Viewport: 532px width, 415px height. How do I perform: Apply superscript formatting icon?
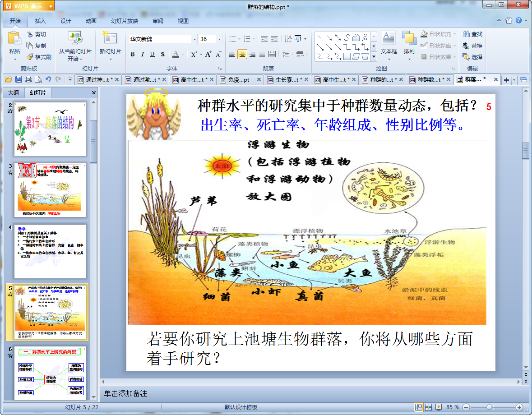[194, 54]
